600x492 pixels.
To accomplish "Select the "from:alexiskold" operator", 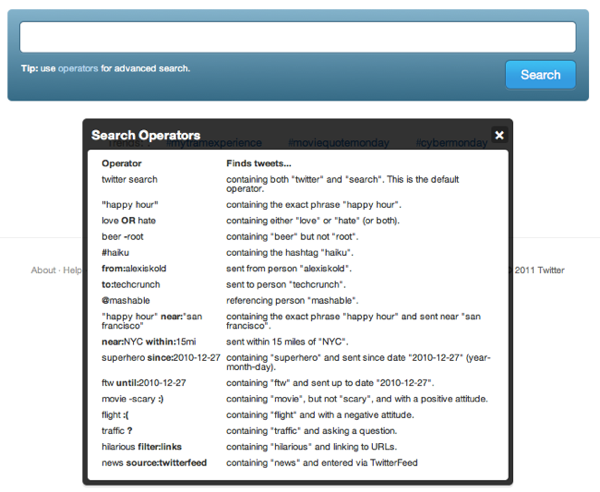I will click(134, 269).
